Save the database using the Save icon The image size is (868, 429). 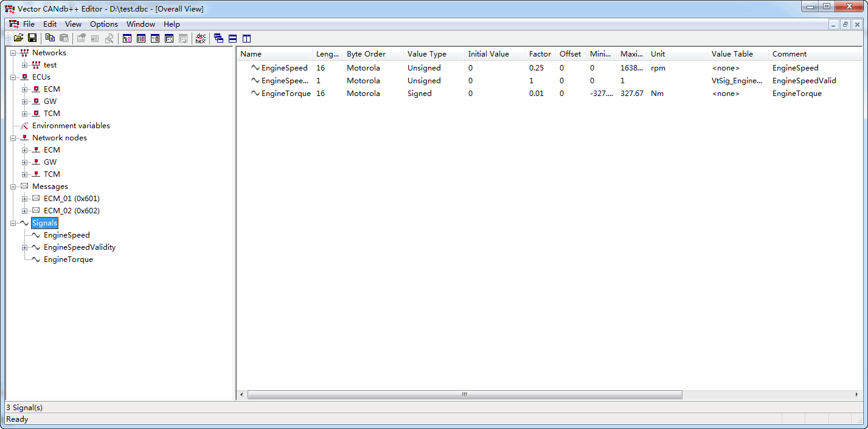pyautogui.click(x=32, y=38)
